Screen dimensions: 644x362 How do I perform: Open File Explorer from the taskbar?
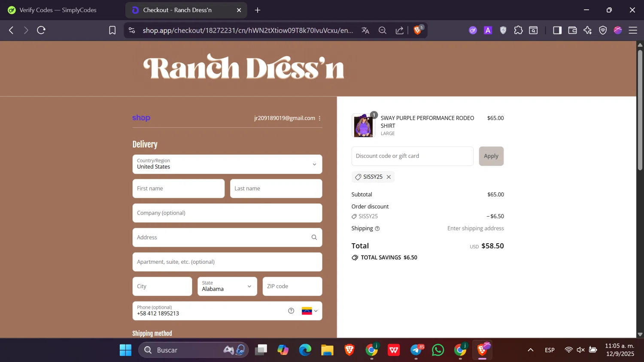point(327,350)
